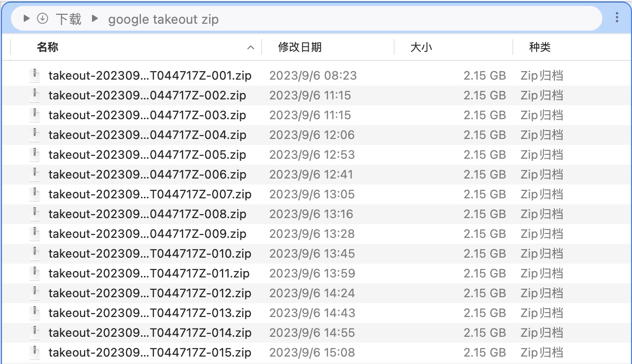Select file takeout-202309…T044717Z-011.zip
Viewport: 632px width, 364px height.
click(149, 273)
